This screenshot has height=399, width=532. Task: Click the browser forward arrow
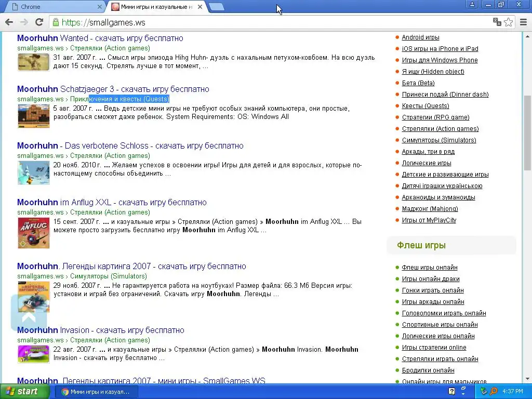point(24,22)
